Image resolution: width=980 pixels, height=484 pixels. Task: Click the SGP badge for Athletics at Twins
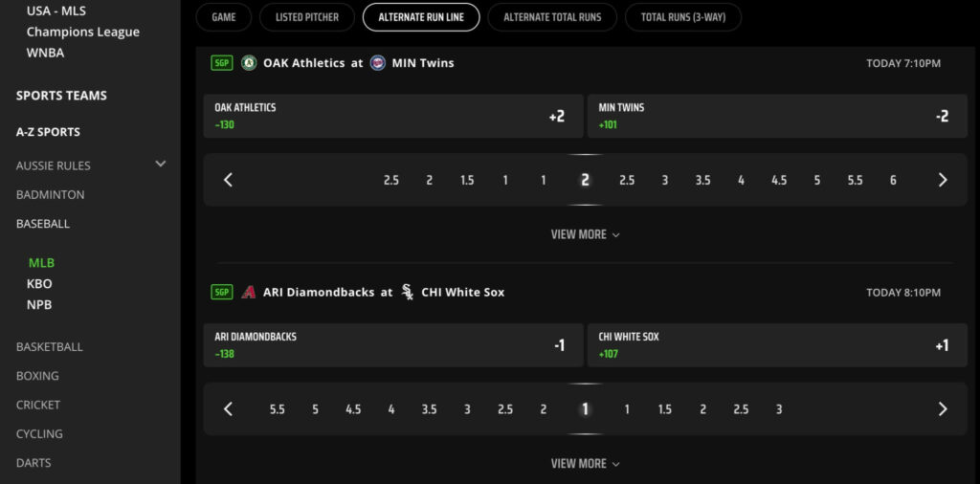click(222, 63)
